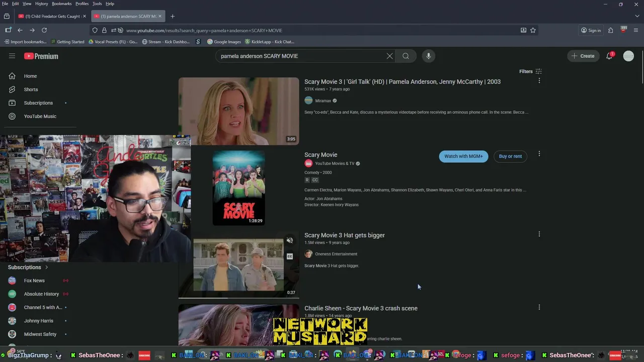This screenshot has height=362, width=644.
Task: Run search with the magnifier button
Action: (x=406, y=56)
